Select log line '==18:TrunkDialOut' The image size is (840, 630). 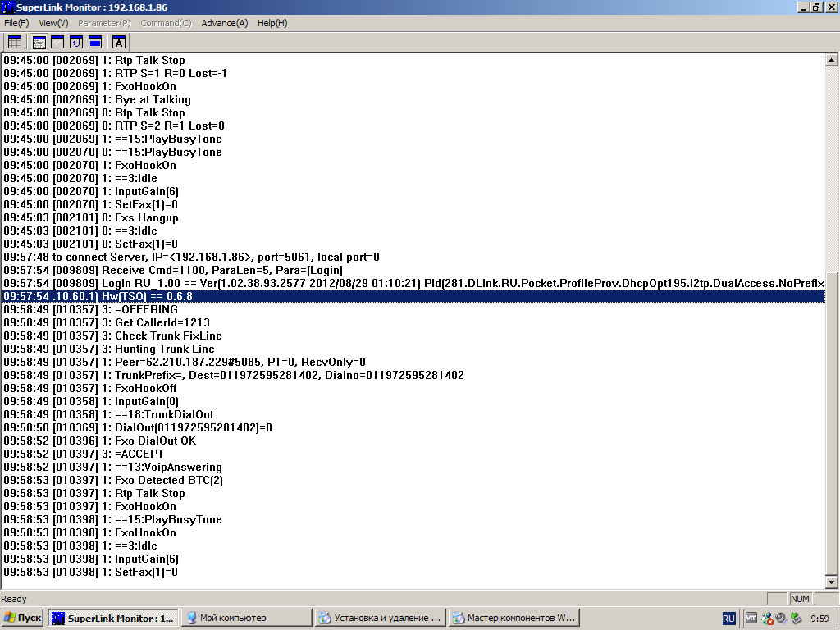tap(413, 414)
